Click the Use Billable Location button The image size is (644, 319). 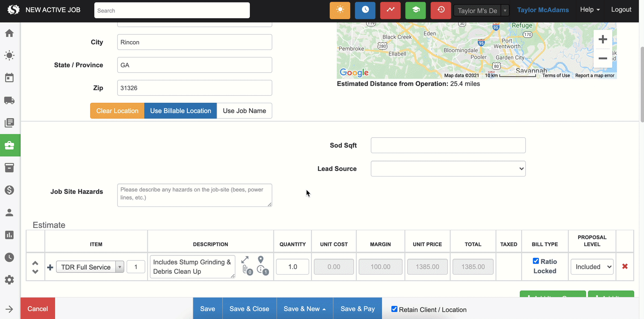(x=180, y=111)
